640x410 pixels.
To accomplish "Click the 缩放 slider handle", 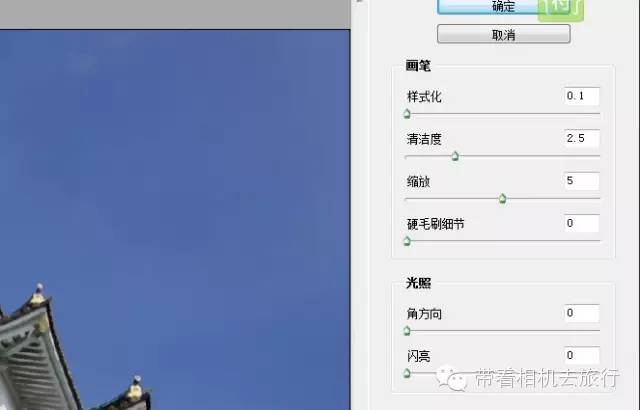I will pyautogui.click(x=502, y=199).
